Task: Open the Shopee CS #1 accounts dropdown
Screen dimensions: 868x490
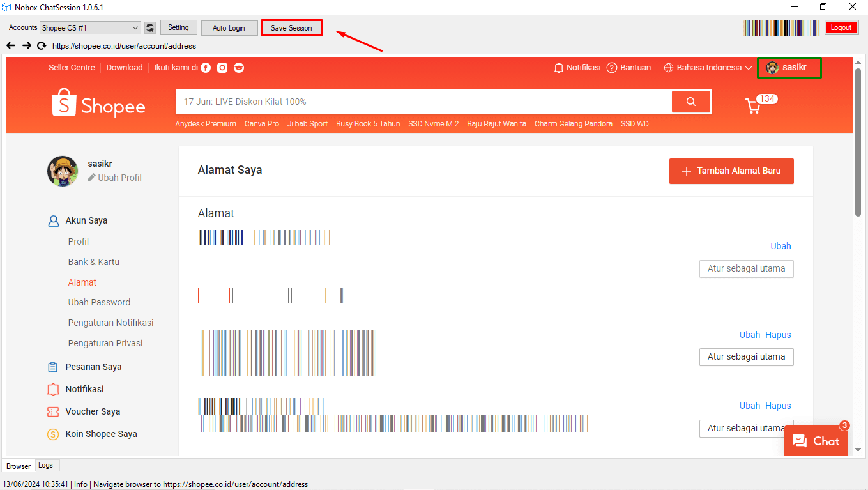Action: [89, 27]
